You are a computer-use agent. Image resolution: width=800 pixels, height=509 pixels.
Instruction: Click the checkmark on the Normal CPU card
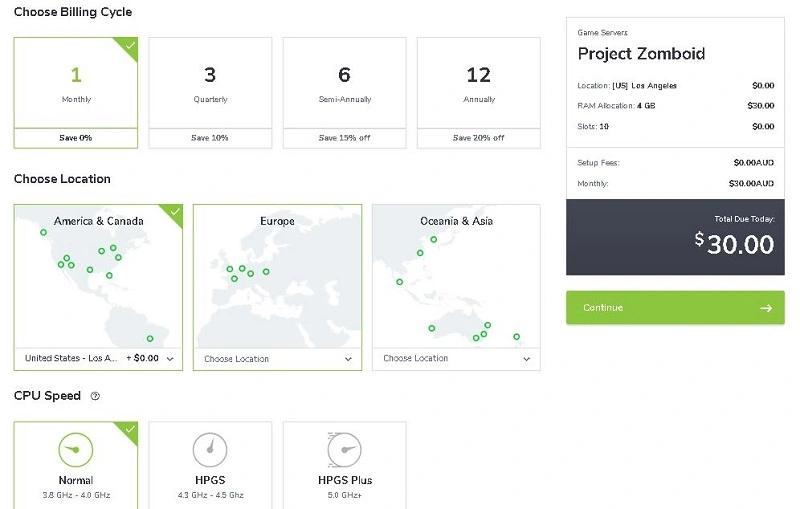130,429
